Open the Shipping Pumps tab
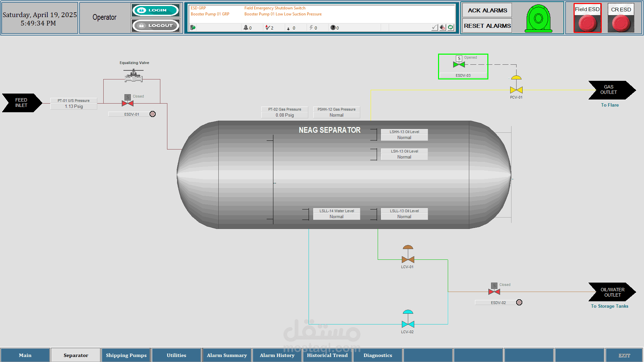Image resolution: width=644 pixels, height=362 pixels. (126, 355)
